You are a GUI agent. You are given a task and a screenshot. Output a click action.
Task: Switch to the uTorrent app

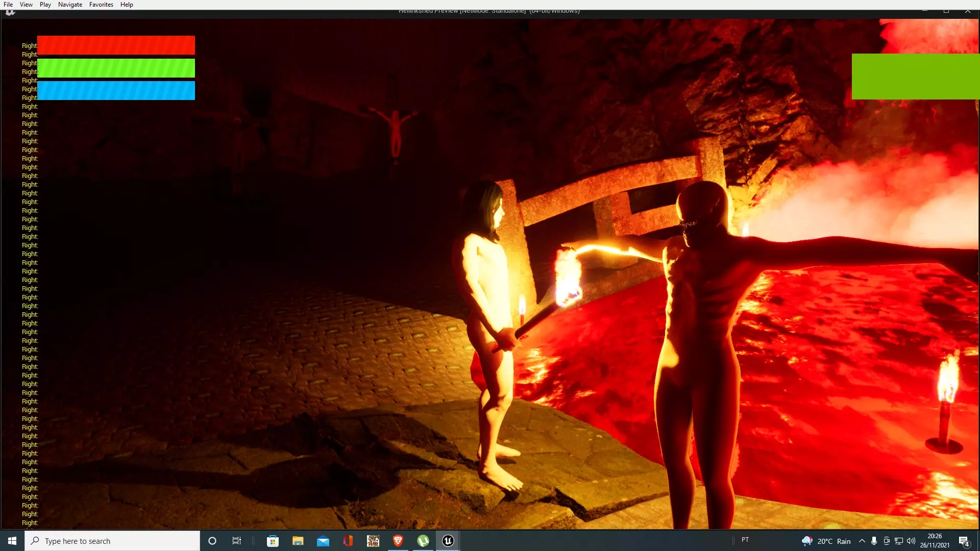tap(423, 541)
